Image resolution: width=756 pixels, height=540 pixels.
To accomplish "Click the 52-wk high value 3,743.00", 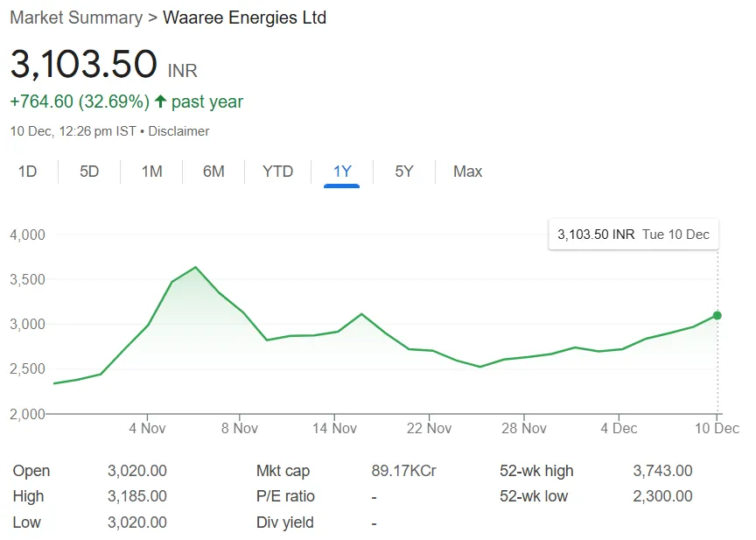I will tap(663, 471).
